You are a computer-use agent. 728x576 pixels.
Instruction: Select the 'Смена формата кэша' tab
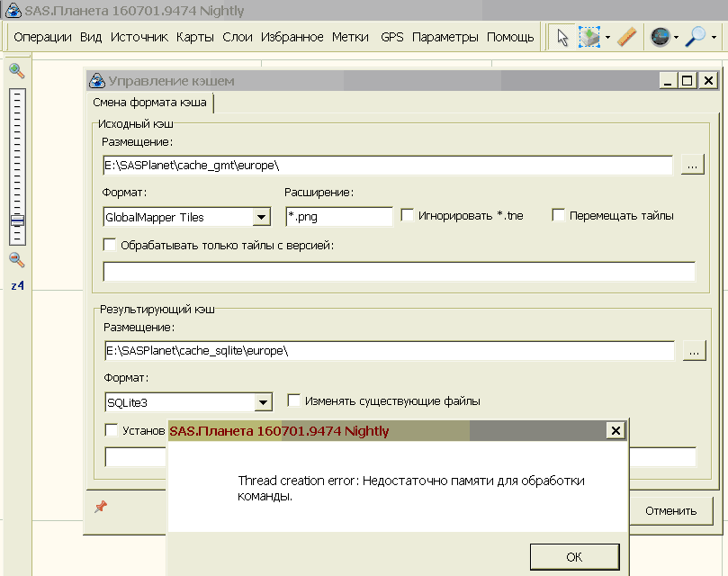click(150, 103)
